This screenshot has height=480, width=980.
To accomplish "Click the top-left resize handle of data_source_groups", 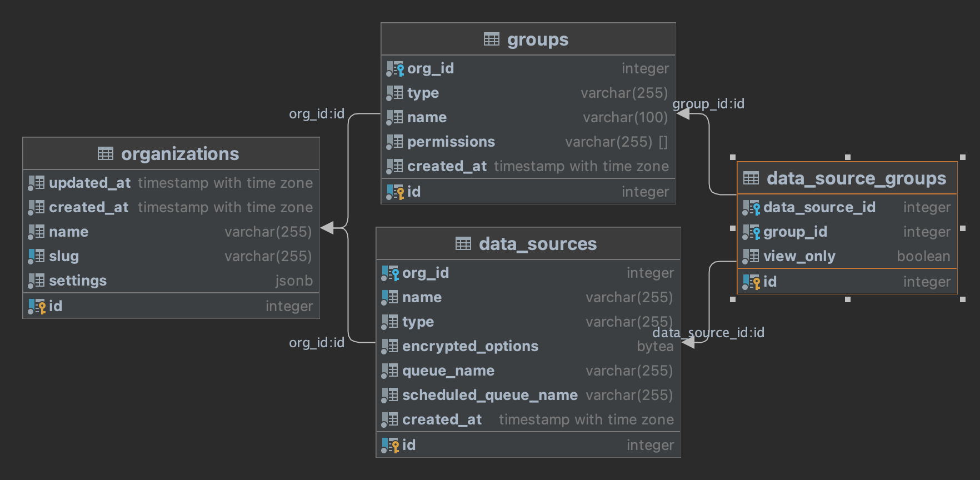I will click(733, 157).
